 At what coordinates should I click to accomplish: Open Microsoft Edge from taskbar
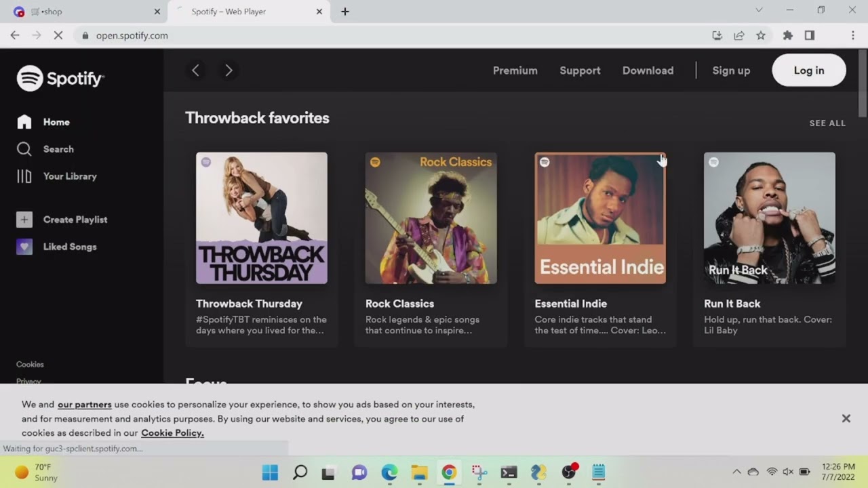tap(389, 472)
